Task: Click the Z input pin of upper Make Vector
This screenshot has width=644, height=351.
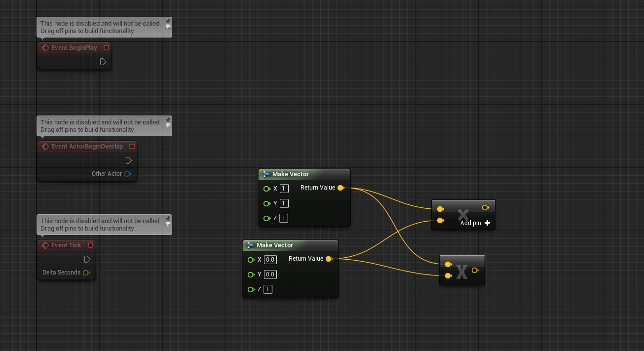Action: 266,218
